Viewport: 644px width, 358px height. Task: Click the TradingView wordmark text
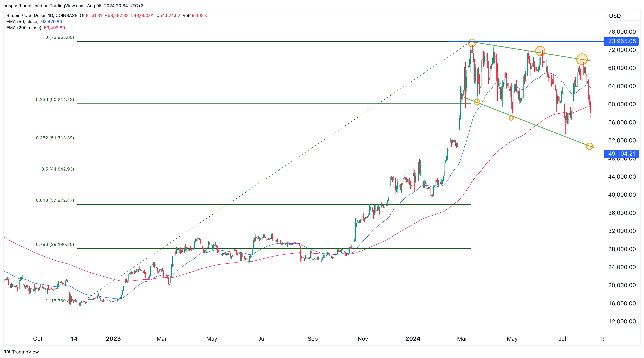(x=25, y=352)
